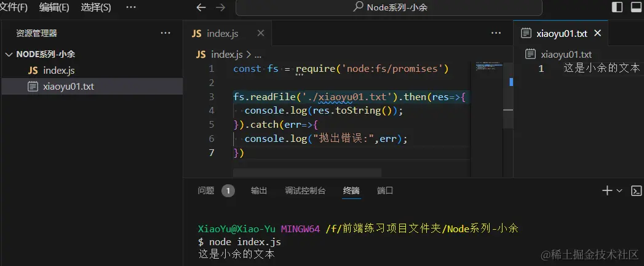Open the 选择(S) menu
This screenshot has height=266, width=644.
tap(96, 7)
